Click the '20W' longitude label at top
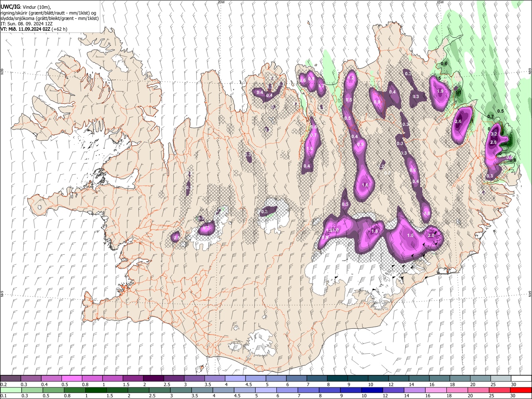The width and height of the screenshot is (532, 399). coord(221,2)
